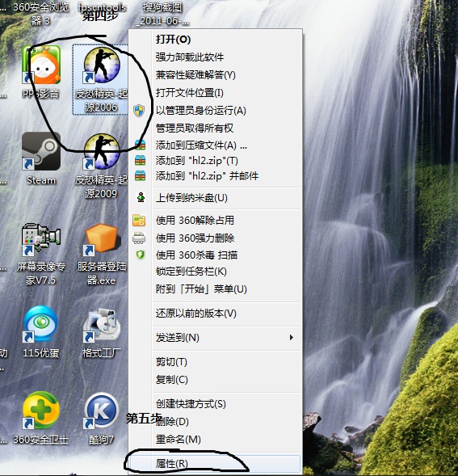Click the shredder icon beside 360强力删除
The width and height of the screenshot is (458, 476).
point(139,238)
